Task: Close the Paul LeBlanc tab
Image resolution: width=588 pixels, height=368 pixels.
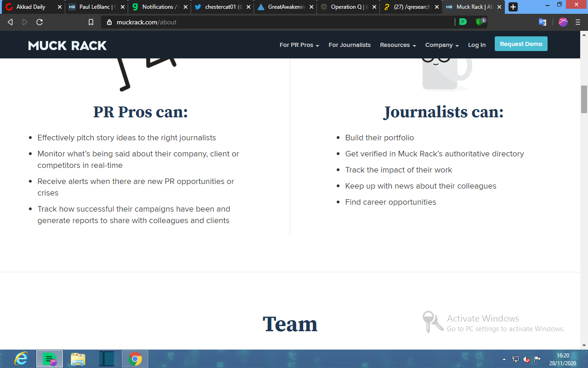Action: click(x=123, y=7)
